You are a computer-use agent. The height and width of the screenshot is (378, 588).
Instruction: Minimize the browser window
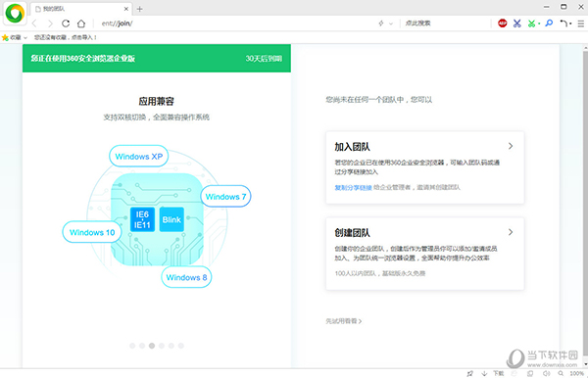[x=547, y=7]
